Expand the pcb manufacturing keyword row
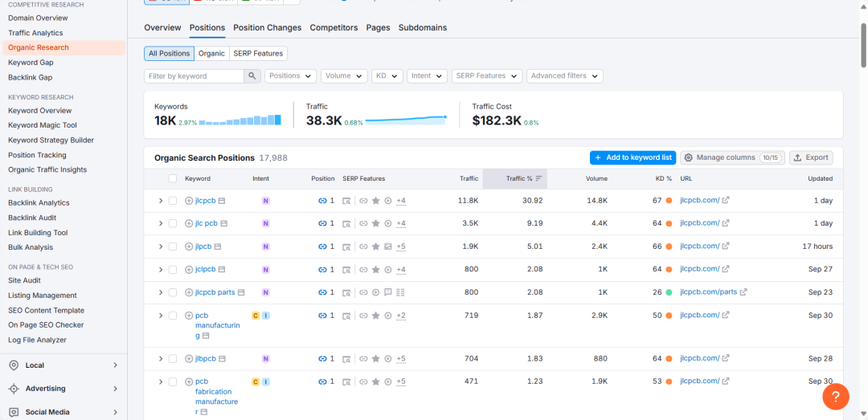Image resolution: width=868 pixels, height=420 pixels. [x=161, y=316]
